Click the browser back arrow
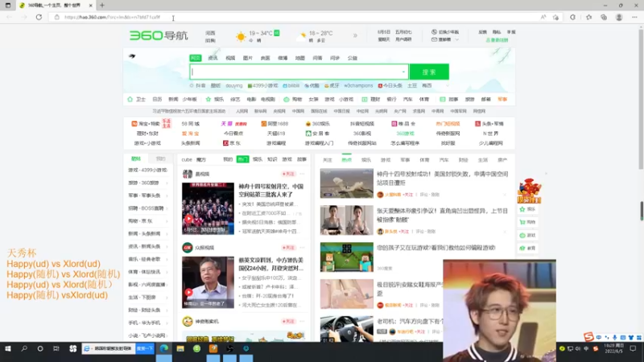The image size is (644, 362). pyautogui.click(x=9, y=17)
